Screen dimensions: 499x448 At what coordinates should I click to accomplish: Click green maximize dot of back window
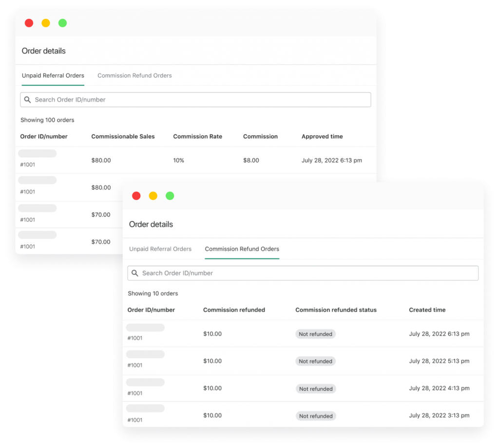click(x=63, y=23)
